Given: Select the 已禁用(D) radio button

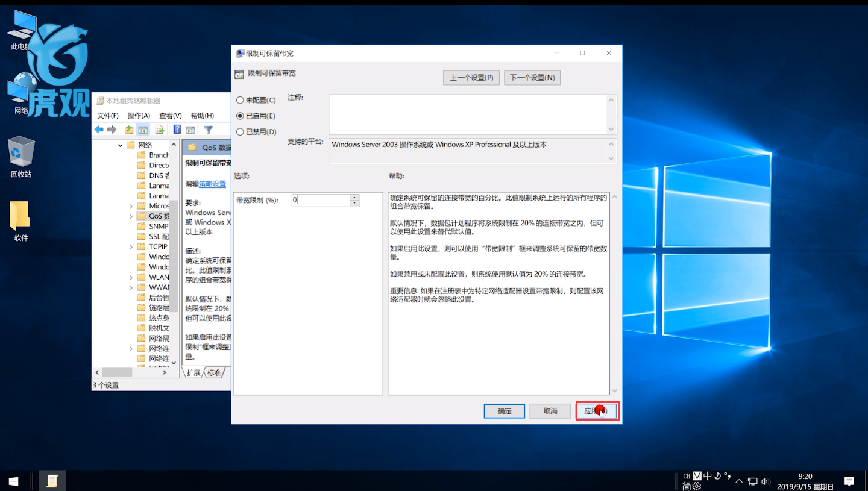Looking at the screenshot, I should point(240,131).
